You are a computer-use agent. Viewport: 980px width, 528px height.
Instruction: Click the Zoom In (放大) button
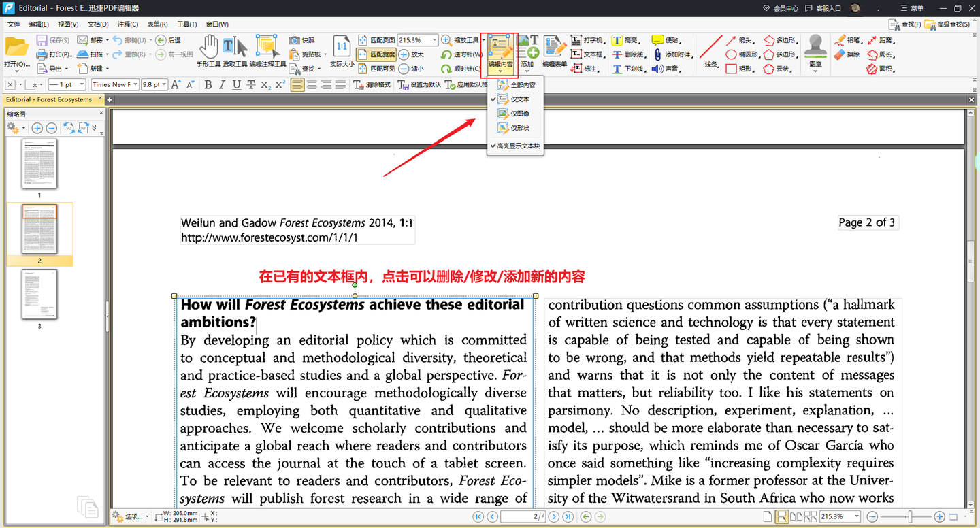(x=411, y=54)
